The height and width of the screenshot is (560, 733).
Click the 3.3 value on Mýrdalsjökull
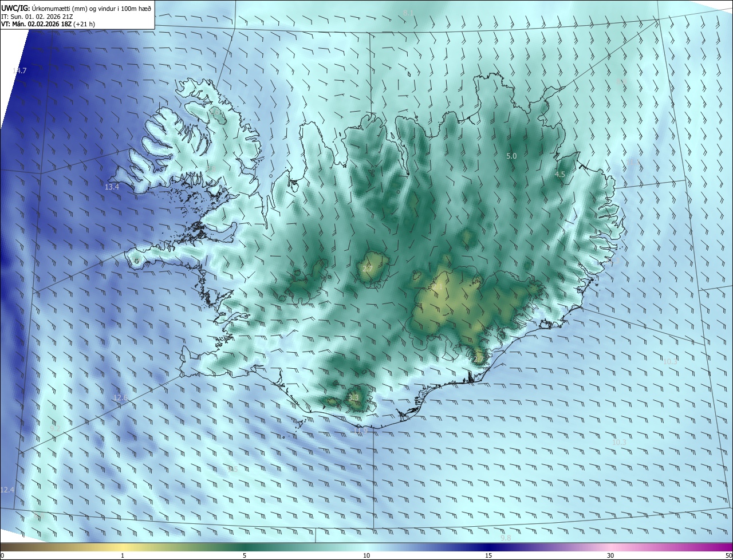point(353,398)
